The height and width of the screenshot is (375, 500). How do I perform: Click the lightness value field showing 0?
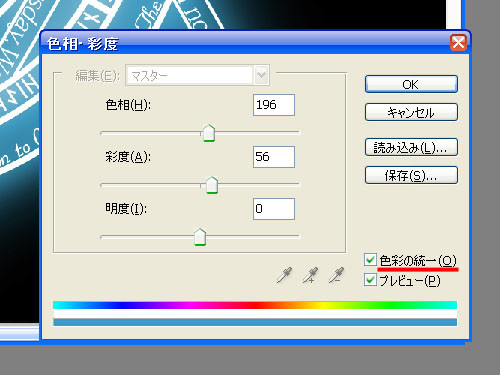[274, 209]
